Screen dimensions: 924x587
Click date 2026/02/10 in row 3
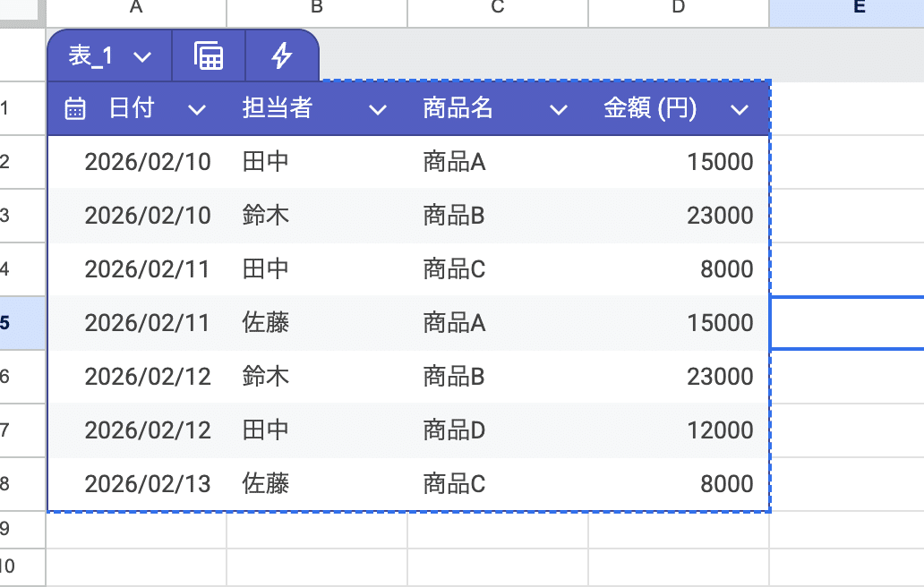148,216
